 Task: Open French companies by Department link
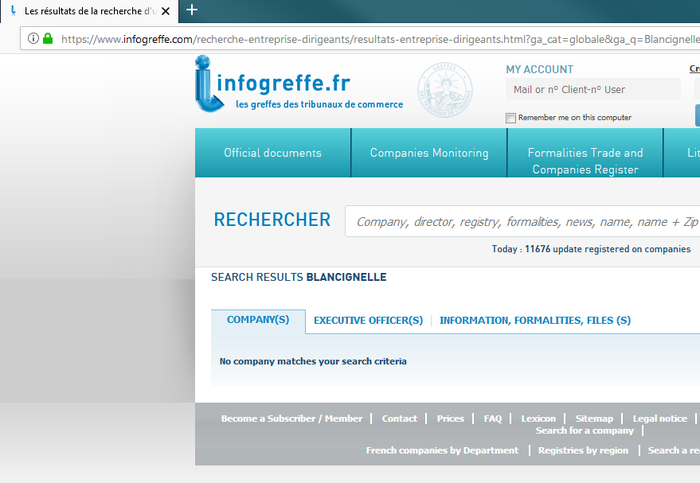442,450
